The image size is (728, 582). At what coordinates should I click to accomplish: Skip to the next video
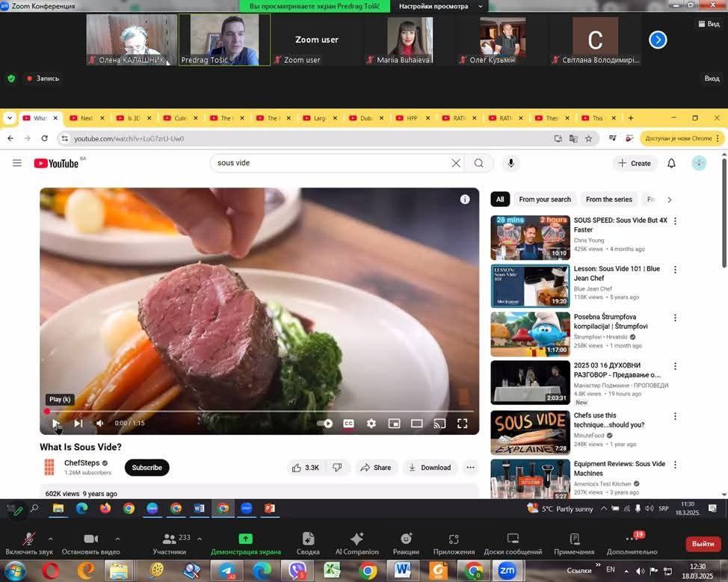[78, 424]
